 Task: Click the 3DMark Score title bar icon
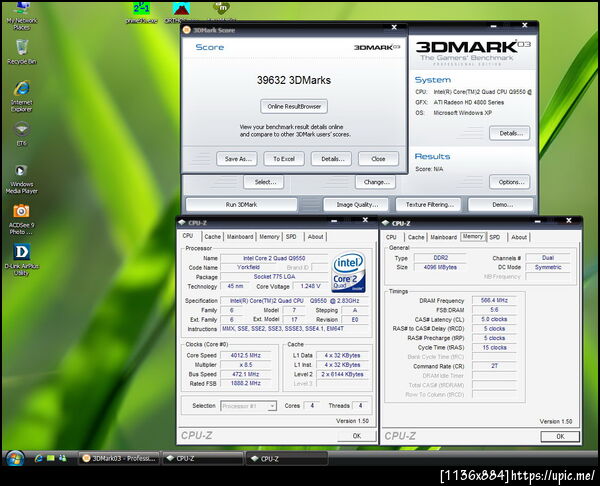pyautogui.click(x=187, y=30)
